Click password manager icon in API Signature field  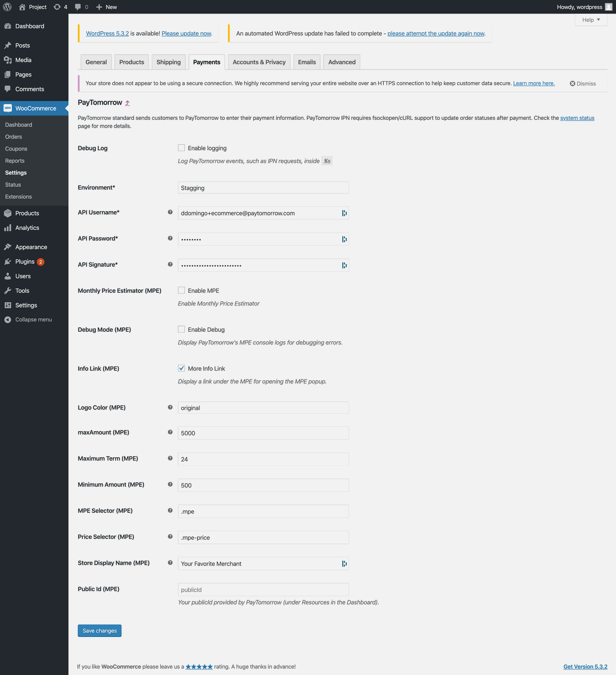344,265
